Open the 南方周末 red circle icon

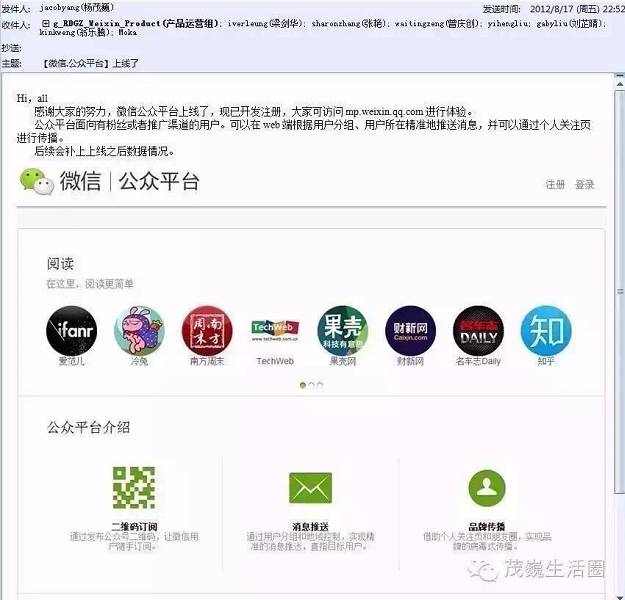coord(207,330)
